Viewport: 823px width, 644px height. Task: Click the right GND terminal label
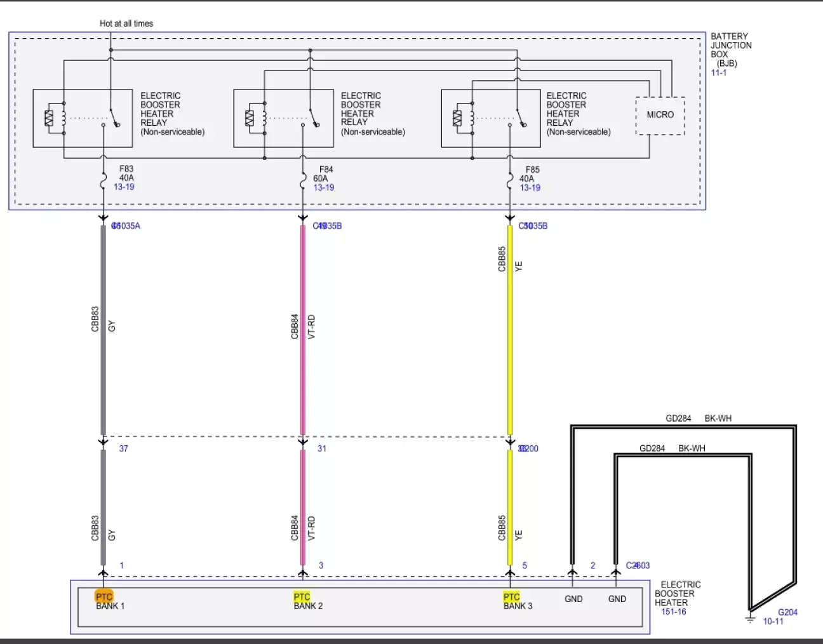coord(617,599)
